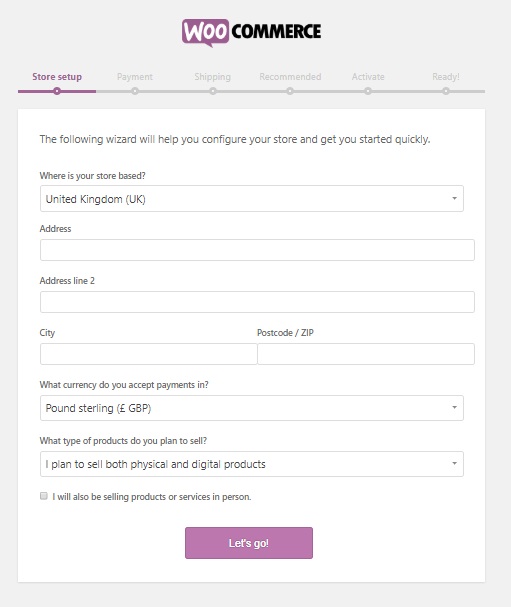
Task: Select the Store setup tab label
Action: [x=57, y=77]
